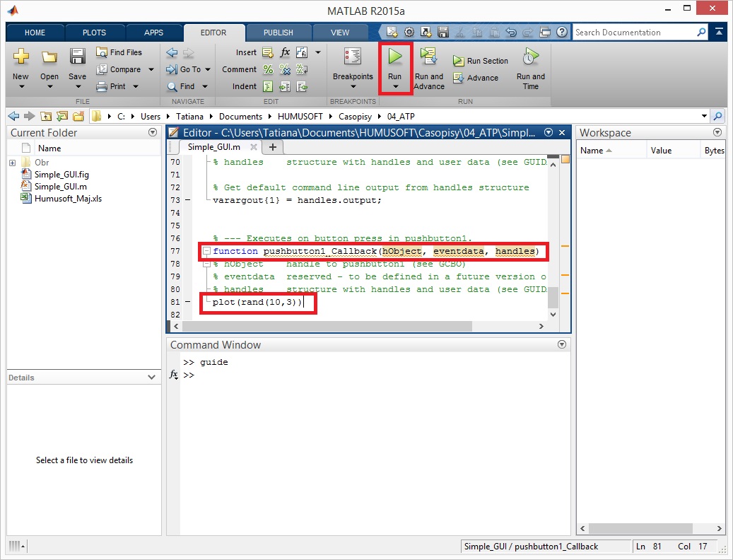This screenshot has width=733, height=560.
Task: Collapse the Details panel chevron
Action: (x=151, y=378)
